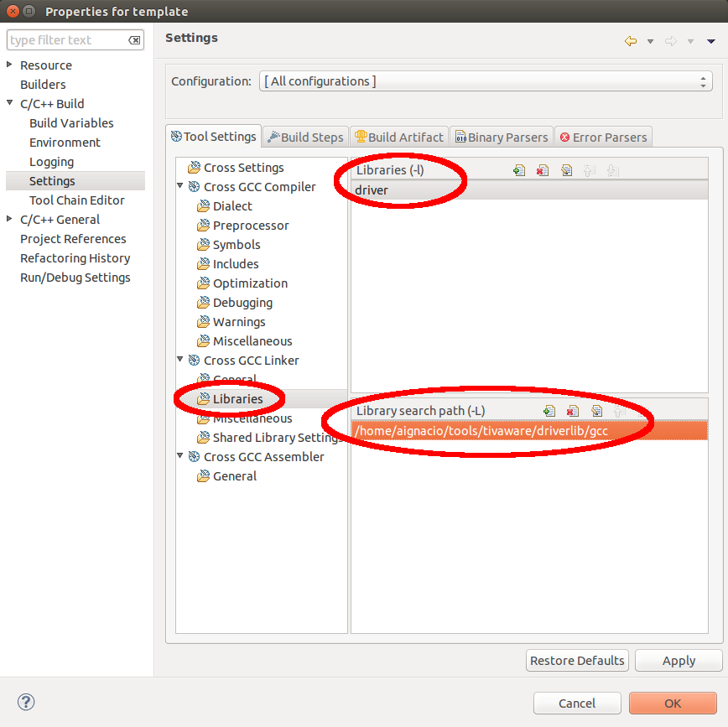Open the Configuration combo box

point(704,80)
